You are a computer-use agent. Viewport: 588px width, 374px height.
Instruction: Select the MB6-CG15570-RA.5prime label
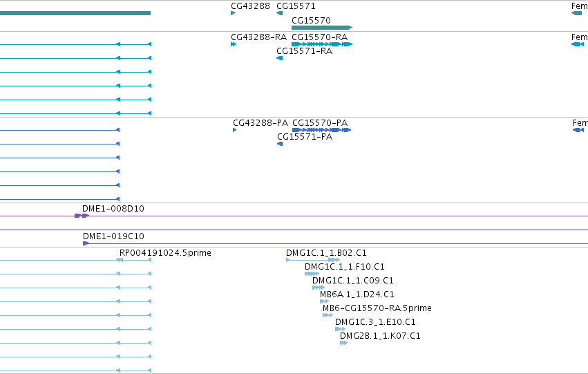pyautogui.click(x=377, y=308)
